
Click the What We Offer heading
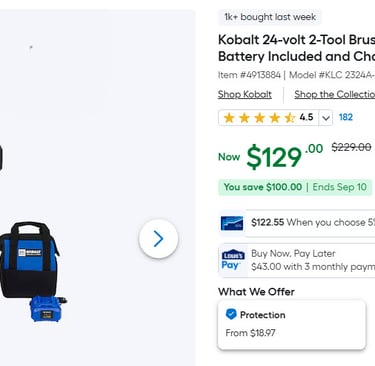pos(256,292)
